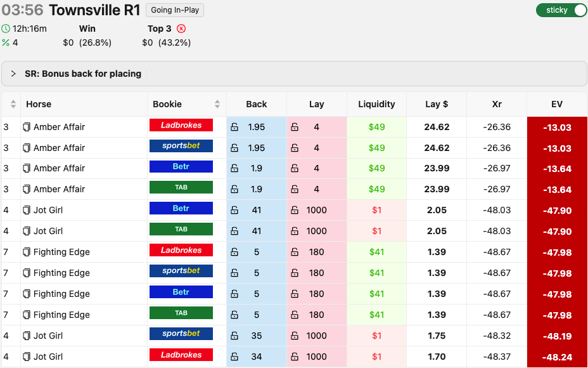The width and height of the screenshot is (588, 368).
Task: Turn off the sticky switch
Action: (561, 10)
